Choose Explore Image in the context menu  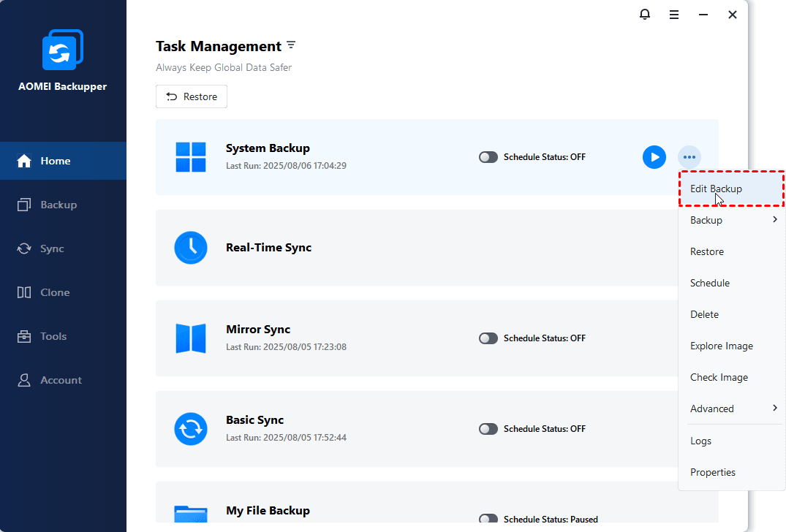[721, 346]
